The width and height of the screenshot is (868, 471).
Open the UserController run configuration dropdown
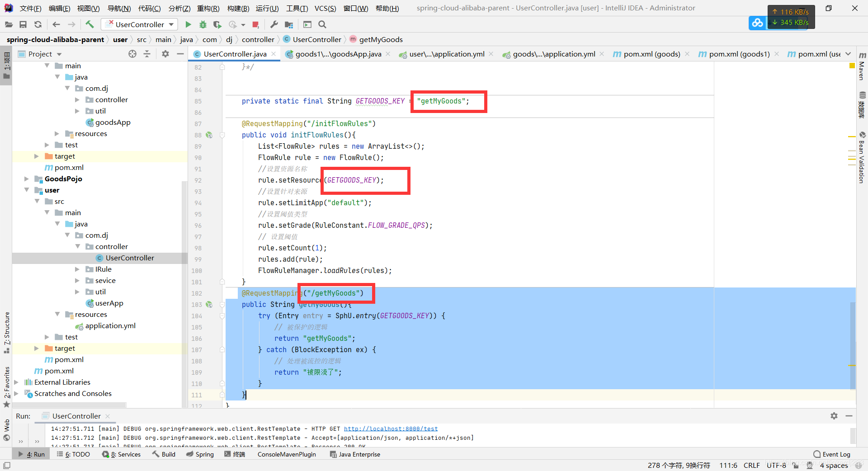point(140,24)
